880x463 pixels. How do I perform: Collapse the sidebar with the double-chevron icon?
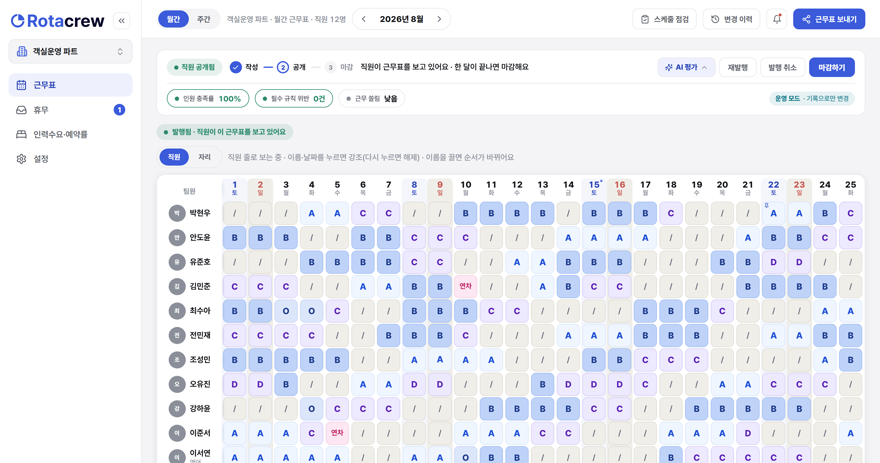121,21
